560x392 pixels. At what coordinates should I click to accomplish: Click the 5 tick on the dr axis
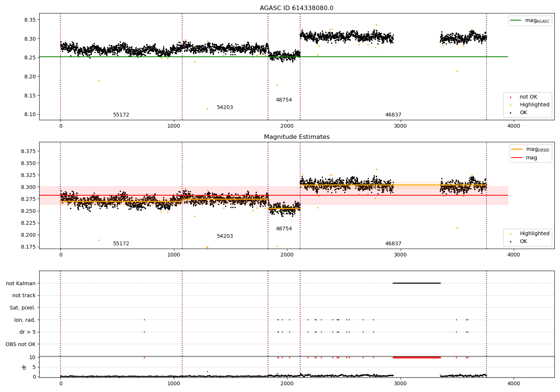coord(34,367)
